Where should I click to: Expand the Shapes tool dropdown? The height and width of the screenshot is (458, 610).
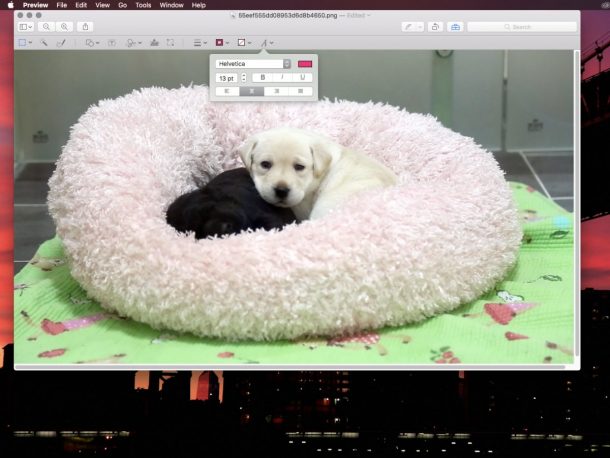coord(92,43)
